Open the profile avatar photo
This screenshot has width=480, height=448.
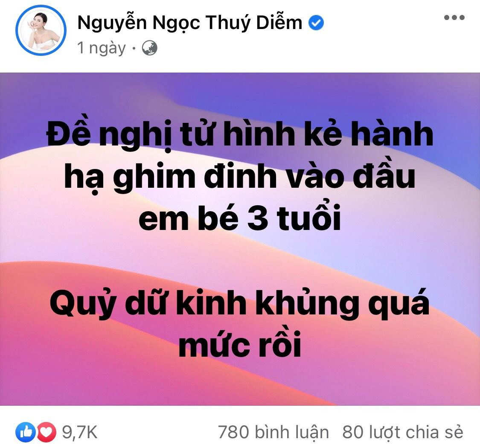point(41,30)
